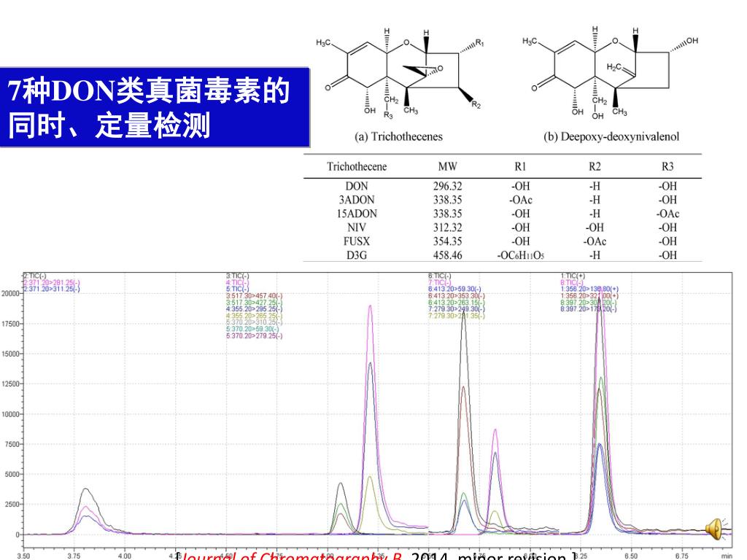Select the blue slide title box
This screenshot has height=560, width=747.
coord(155,107)
